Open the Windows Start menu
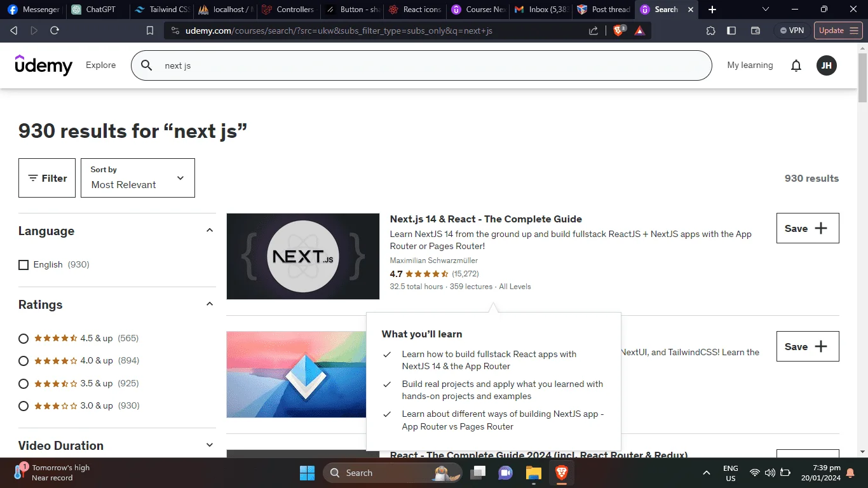Image resolution: width=868 pixels, height=488 pixels. coord(307,473)
